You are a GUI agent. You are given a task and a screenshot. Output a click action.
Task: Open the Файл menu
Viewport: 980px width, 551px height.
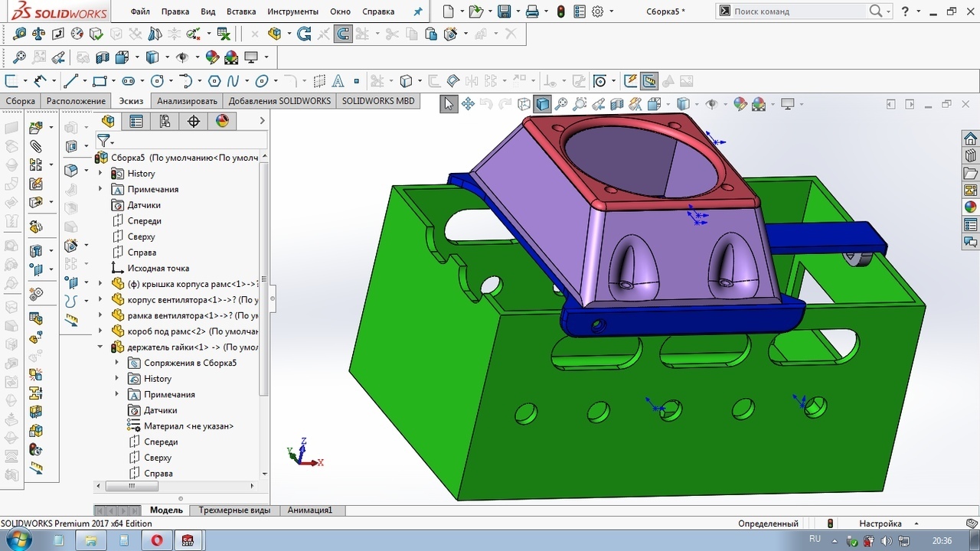tap(140, 11)
